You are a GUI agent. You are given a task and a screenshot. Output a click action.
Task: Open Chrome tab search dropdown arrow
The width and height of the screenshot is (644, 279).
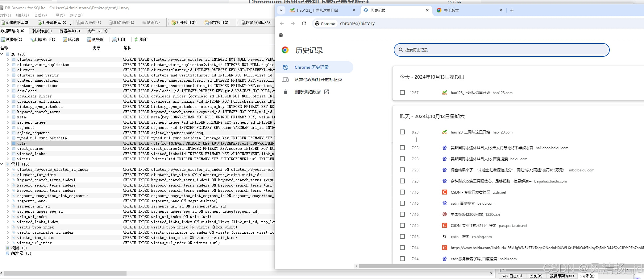[x=281, y=10]
